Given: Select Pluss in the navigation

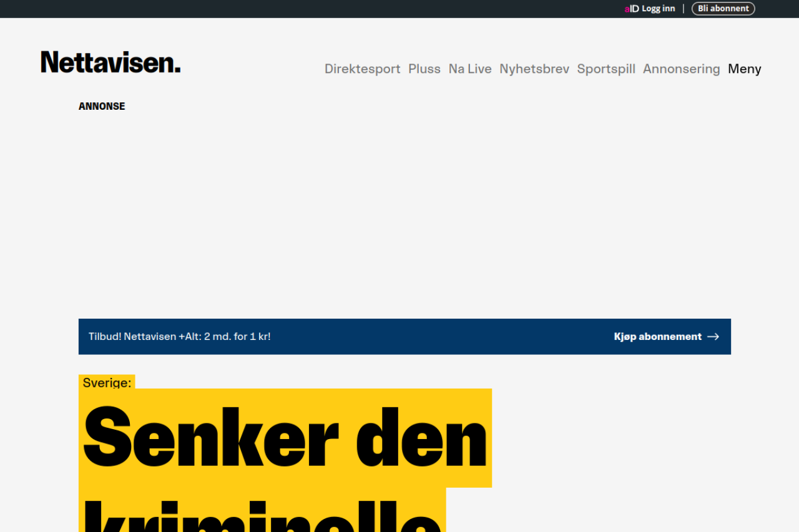Looking at the screenshot, I should 424,69.
